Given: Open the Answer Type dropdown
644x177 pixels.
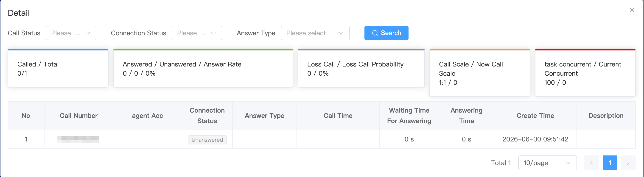Looking at the screenshot, I should click(x=315, y=33).
